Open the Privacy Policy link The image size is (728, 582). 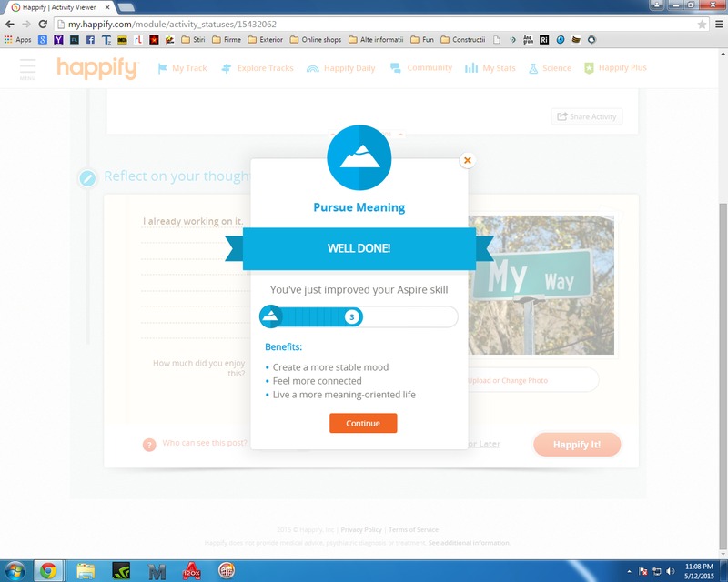coord(361,529)
